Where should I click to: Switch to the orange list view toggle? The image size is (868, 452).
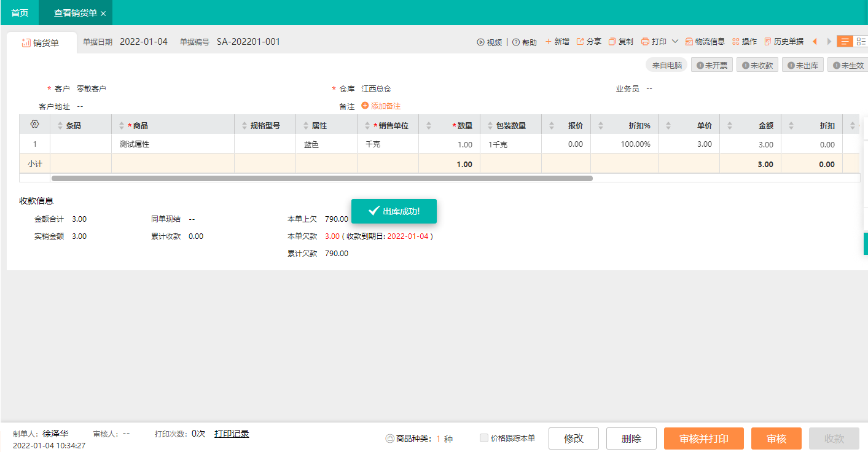(845, 42)
